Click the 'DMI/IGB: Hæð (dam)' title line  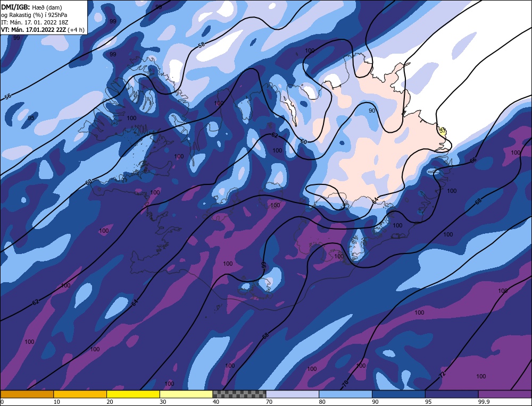pyautogui.click(x=31, y=7)
